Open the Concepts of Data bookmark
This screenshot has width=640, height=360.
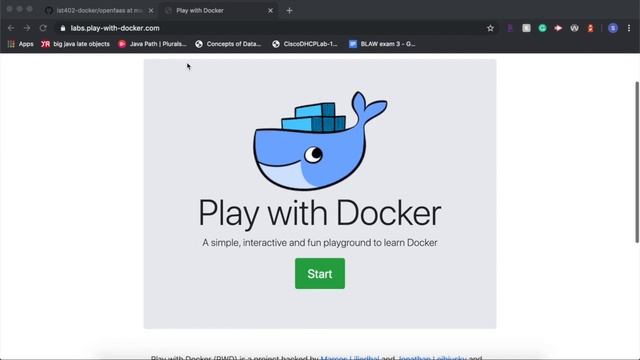pos(228,44)
